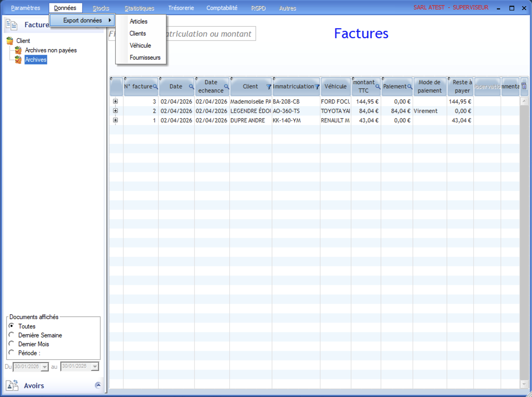Choose Clients in Export données submenu
Image resolution: width=532 pixels, height=397 pixels.
[138, 33]
